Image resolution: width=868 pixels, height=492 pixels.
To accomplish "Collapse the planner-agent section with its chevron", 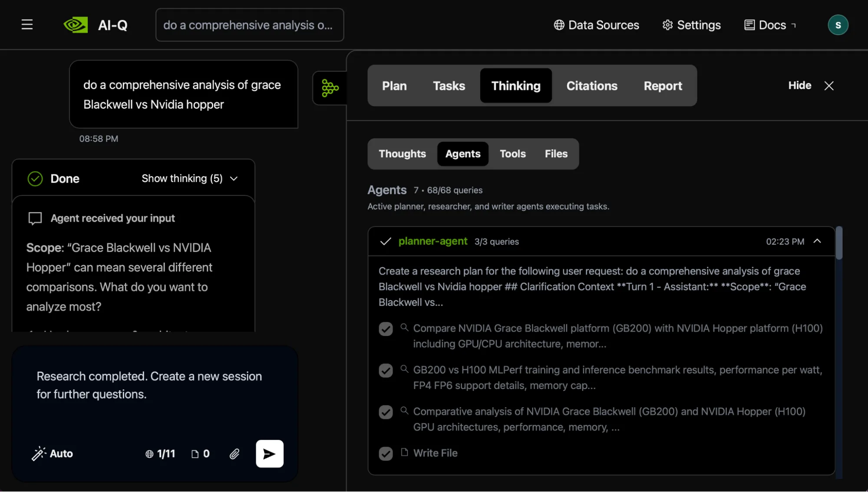I will 818,241.
